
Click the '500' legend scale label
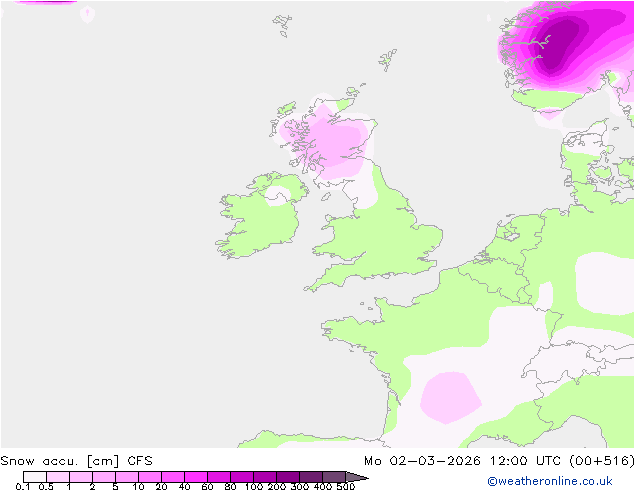pos(346,486)
